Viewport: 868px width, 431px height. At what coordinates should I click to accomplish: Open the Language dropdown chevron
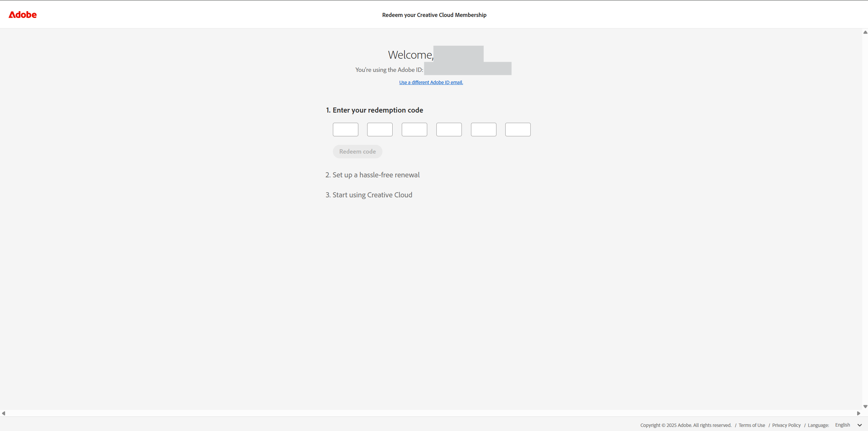click(x=860, y=425)
